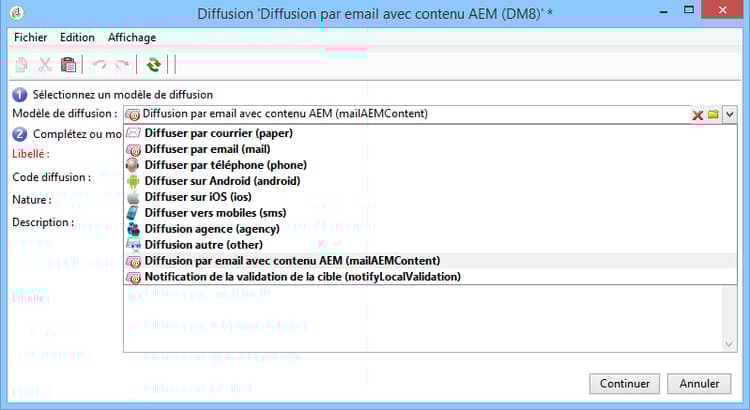Maximize the Diffusion window

[x=689, y=10]
